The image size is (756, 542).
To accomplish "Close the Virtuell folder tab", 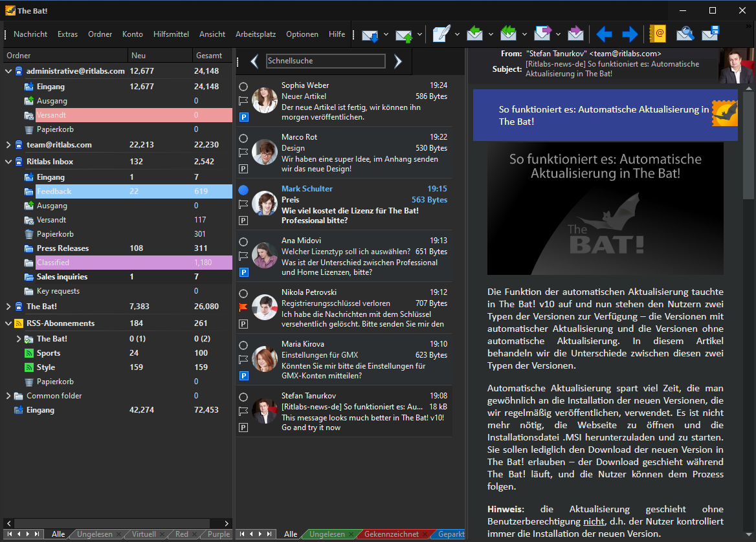I will pyautogui.click(x=162, y=534).
